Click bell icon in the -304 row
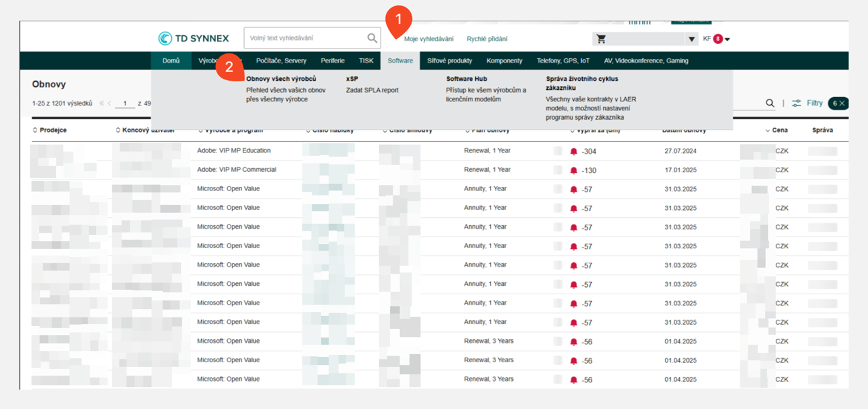868x409 pixels. click(574, 151)
